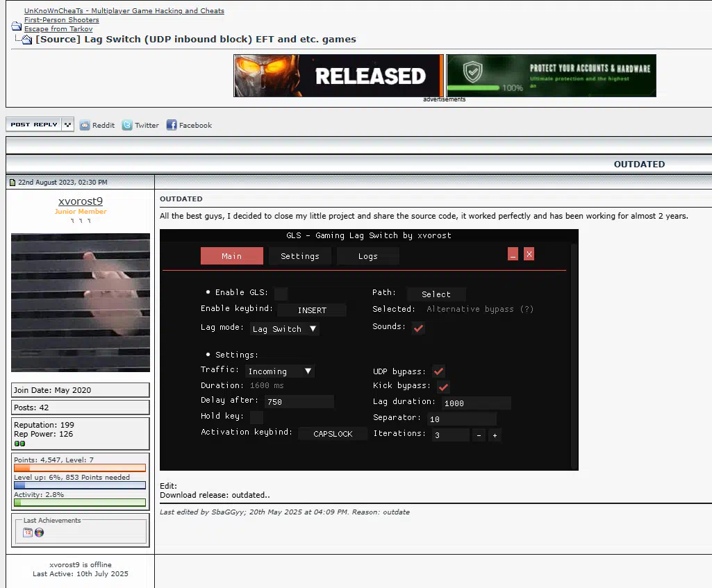Click the OUTDATED heading in the header bar

[x=639, y=165]
